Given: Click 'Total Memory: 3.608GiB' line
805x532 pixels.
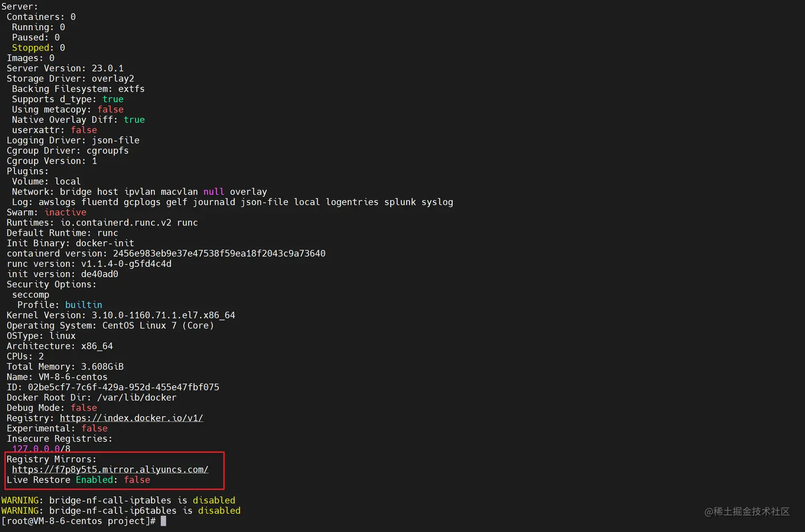Looking at the screenshot, I should (x=65, y=367).
